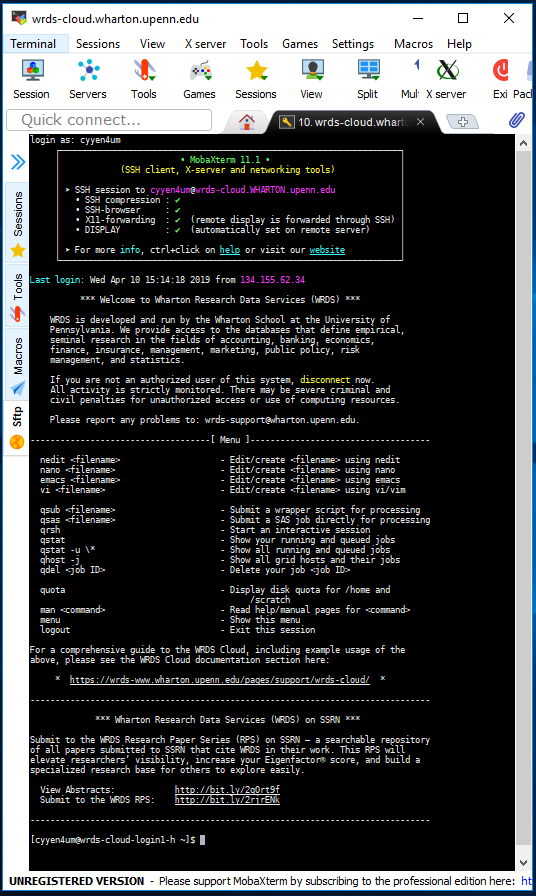The image size is (536, 896).
Task: Open the Sessions menu
Action: (x=98, y=44)
